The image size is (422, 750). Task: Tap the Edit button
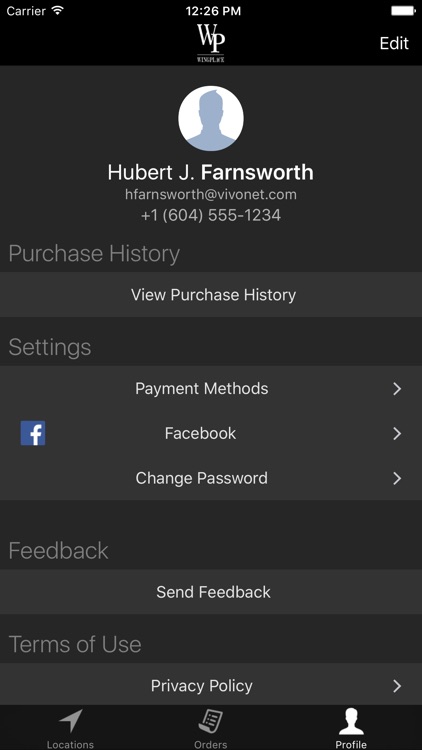tap(394, 43)
